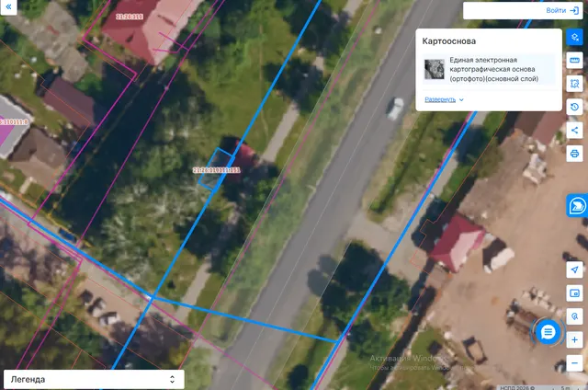Open the blue assistant logo panel
The width and height of the screenshot is (588, 390).
click(x=577, y=206)
